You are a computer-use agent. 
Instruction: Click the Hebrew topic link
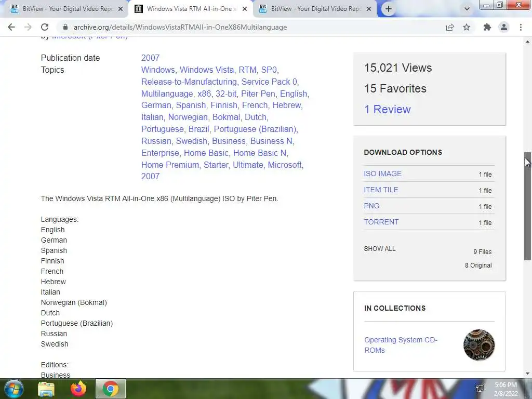(x=287, y=105)
